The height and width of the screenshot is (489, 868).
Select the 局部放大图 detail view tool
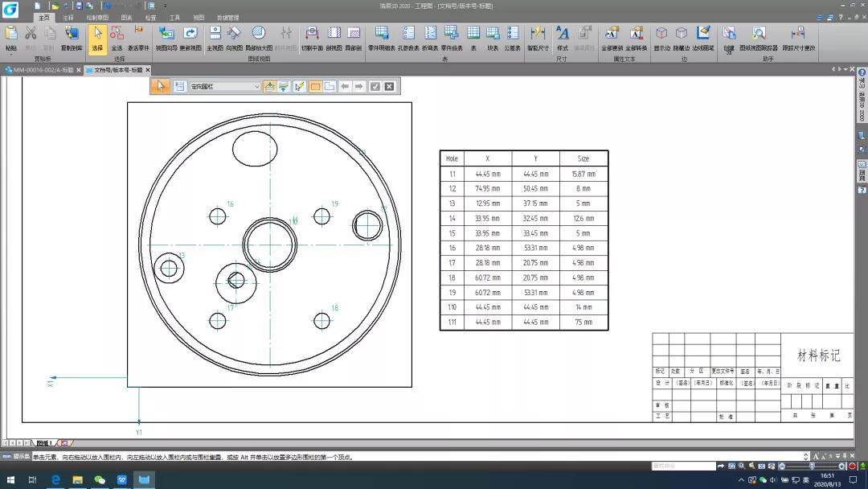coord(259,39)
